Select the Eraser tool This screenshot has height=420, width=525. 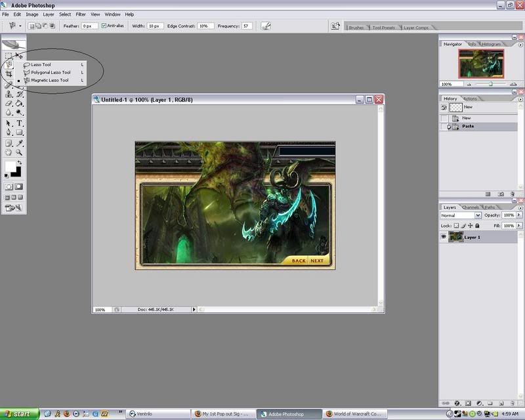pos(9,103)
